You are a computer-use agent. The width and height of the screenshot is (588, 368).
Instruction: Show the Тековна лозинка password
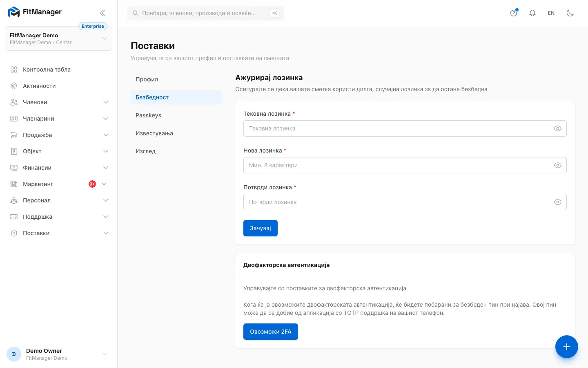coord(558,128)
